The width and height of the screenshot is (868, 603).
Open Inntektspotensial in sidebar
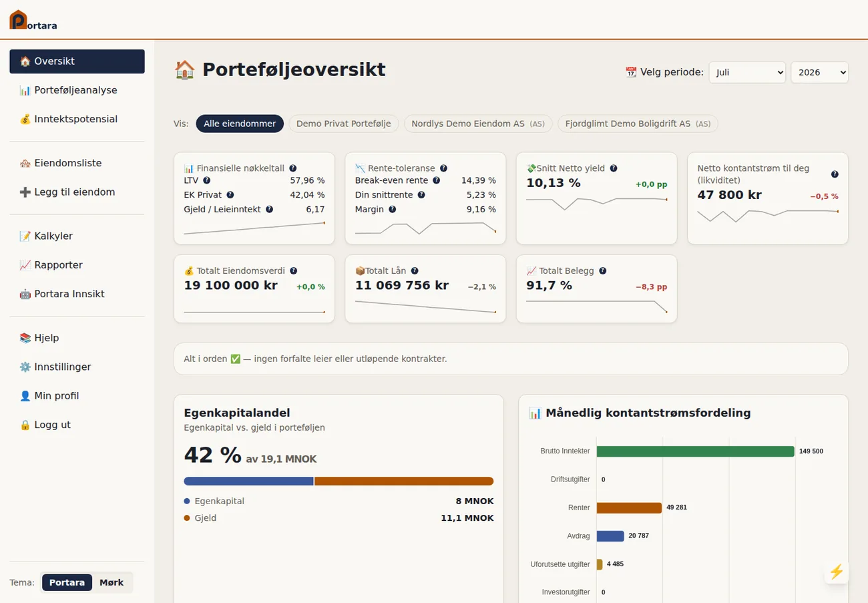click(77, 119)
